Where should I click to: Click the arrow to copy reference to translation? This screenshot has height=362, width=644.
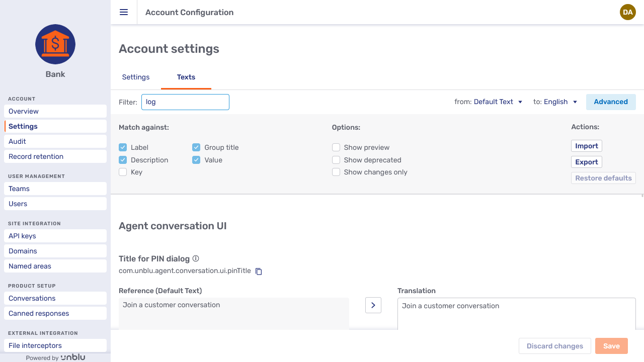click(373, 305)
